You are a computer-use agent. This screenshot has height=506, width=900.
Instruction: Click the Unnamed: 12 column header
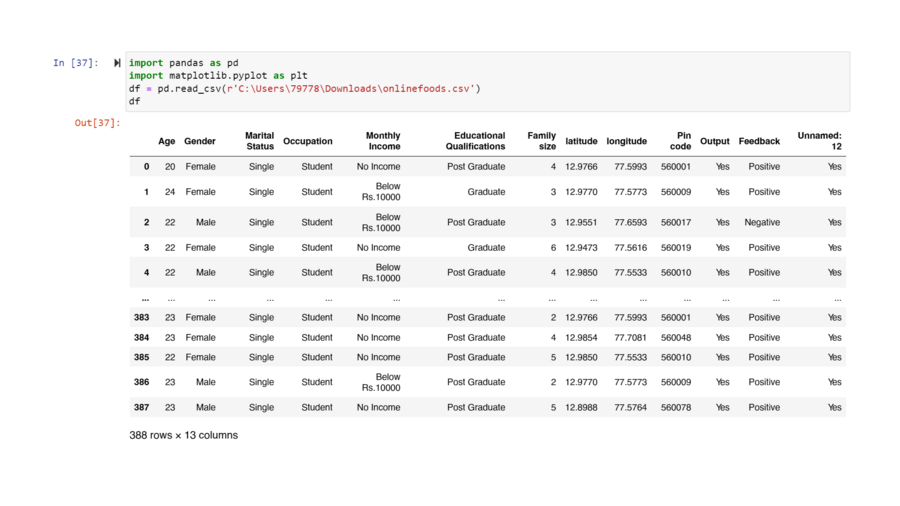point(819,141)
